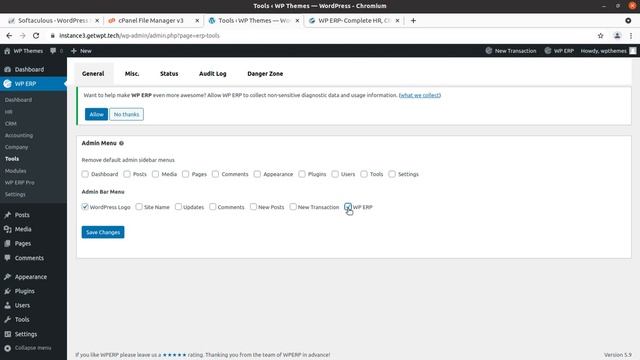Click the Howdy wpthemes user avatar

(633, 51)
